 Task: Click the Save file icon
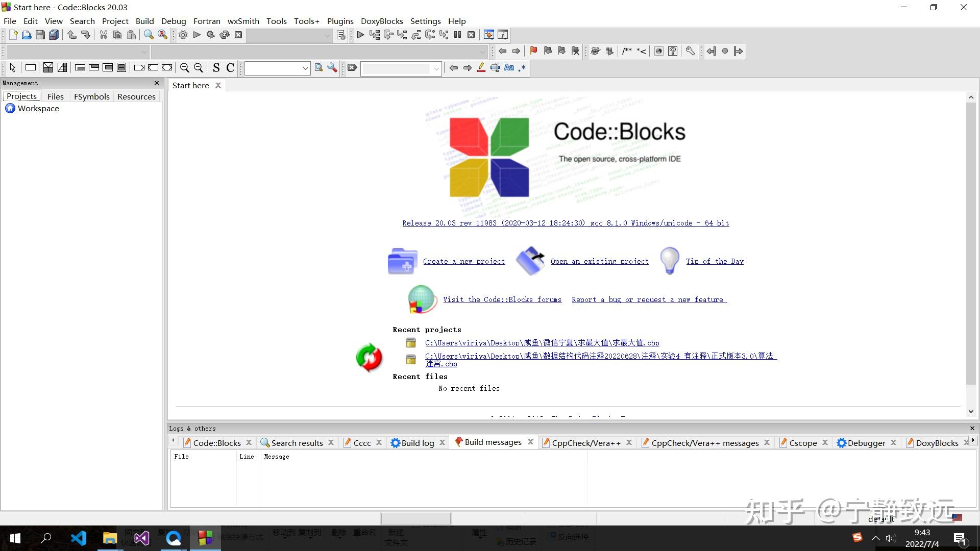(40, 35)
